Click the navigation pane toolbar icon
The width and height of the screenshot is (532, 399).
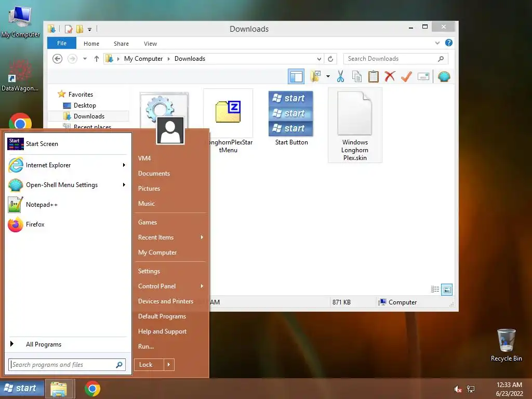(296, 76)
